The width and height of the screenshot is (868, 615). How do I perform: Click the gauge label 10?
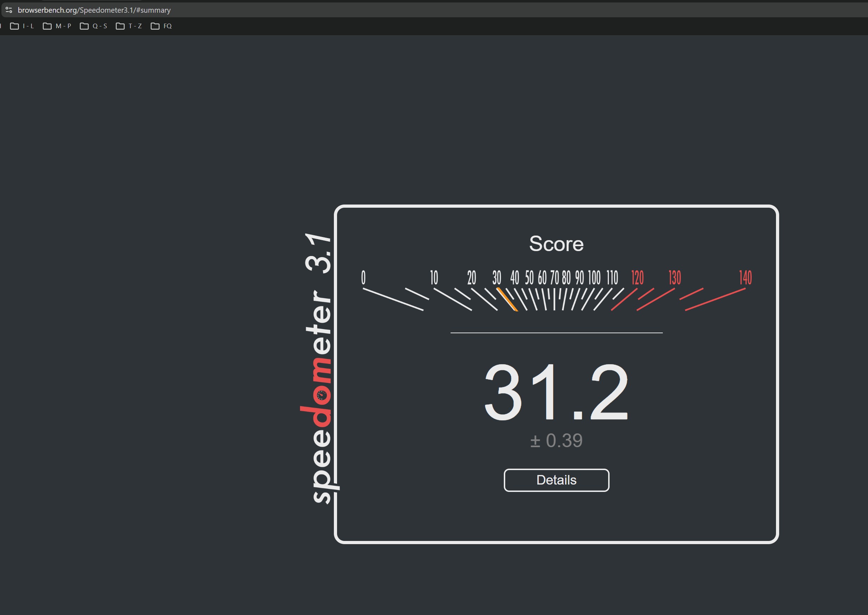click(x=434, y=278)
